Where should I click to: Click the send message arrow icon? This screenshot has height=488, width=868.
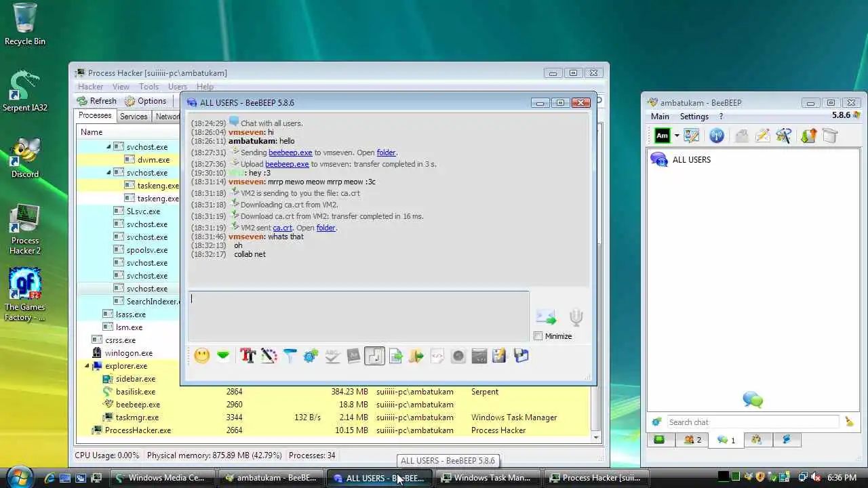click(x=546, y=317)
